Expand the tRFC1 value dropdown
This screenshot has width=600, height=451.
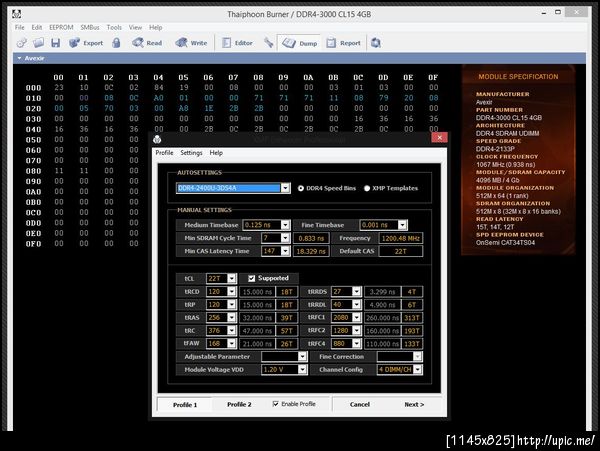[x=357, y=317]
